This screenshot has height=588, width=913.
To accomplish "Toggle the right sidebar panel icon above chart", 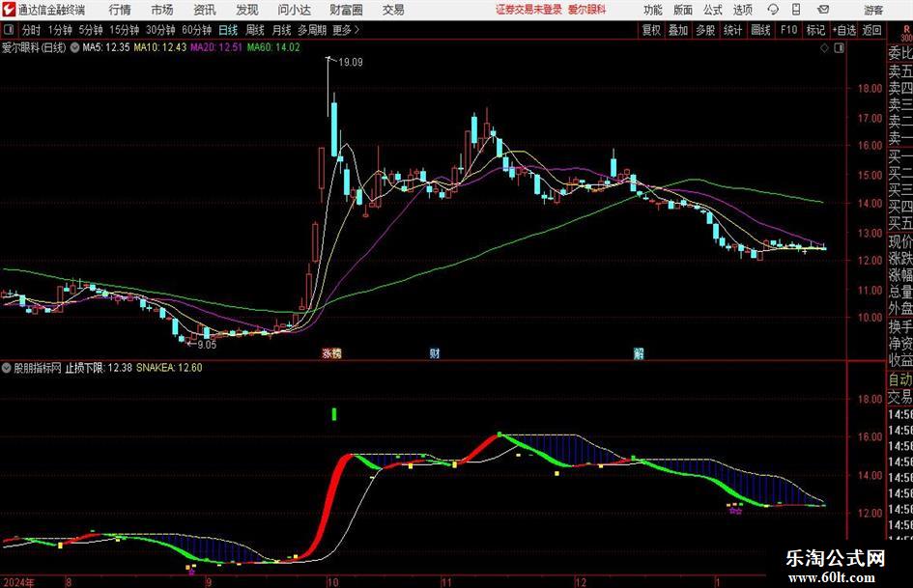I will 839,48.
